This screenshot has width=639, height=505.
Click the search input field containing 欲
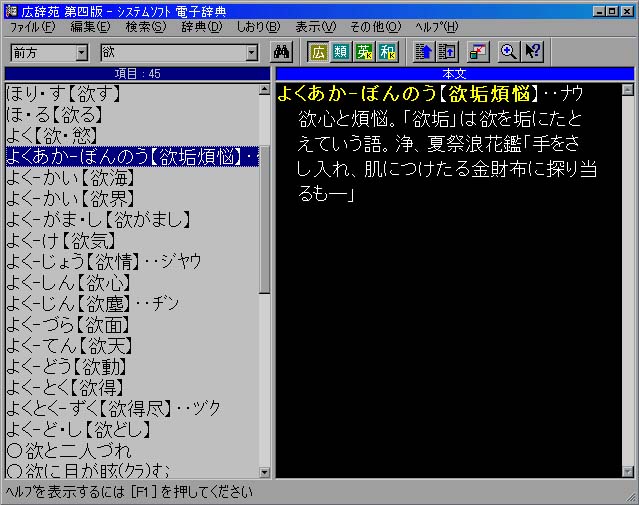coord(170,52)
